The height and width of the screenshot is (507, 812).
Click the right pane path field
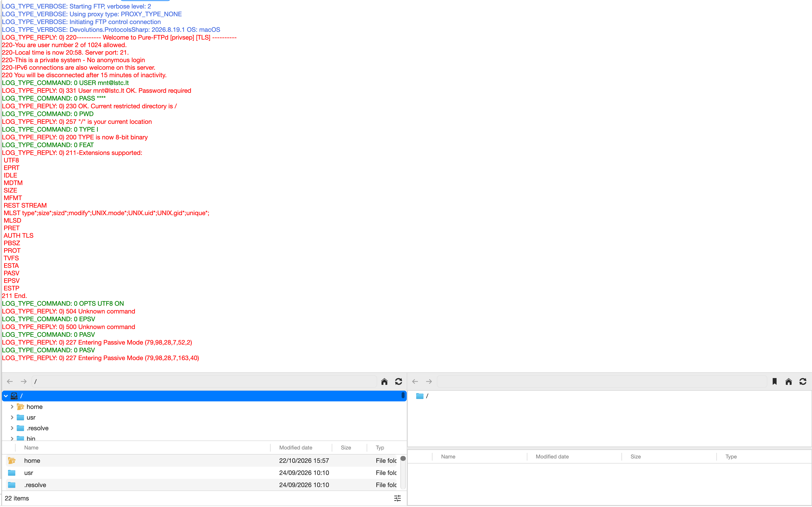click(x=602, y=382)
